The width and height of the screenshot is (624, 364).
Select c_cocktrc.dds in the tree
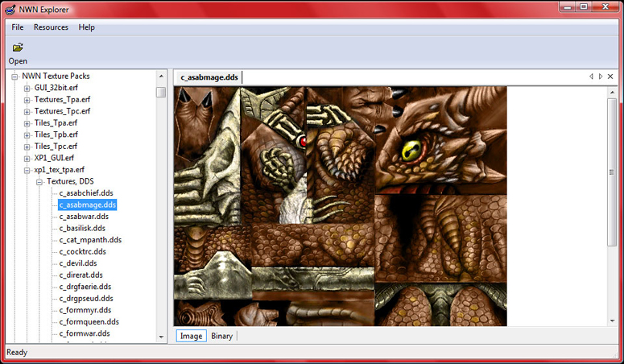click(x=83, y=251)
